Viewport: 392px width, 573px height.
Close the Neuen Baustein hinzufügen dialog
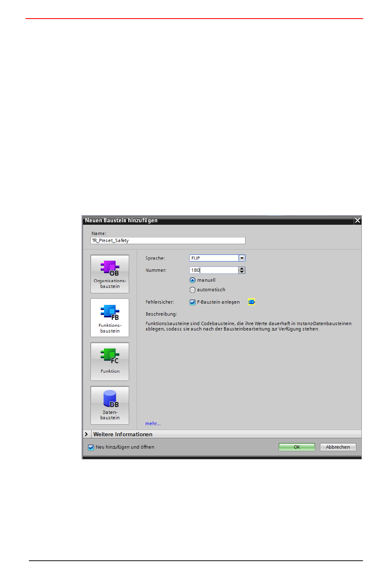coord(357,221)
